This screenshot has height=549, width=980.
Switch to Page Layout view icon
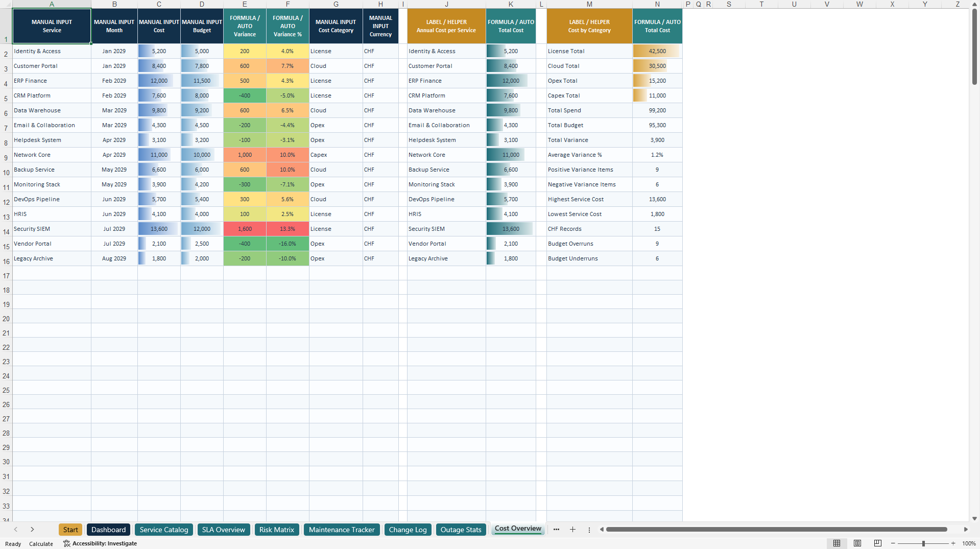point(857,543)
